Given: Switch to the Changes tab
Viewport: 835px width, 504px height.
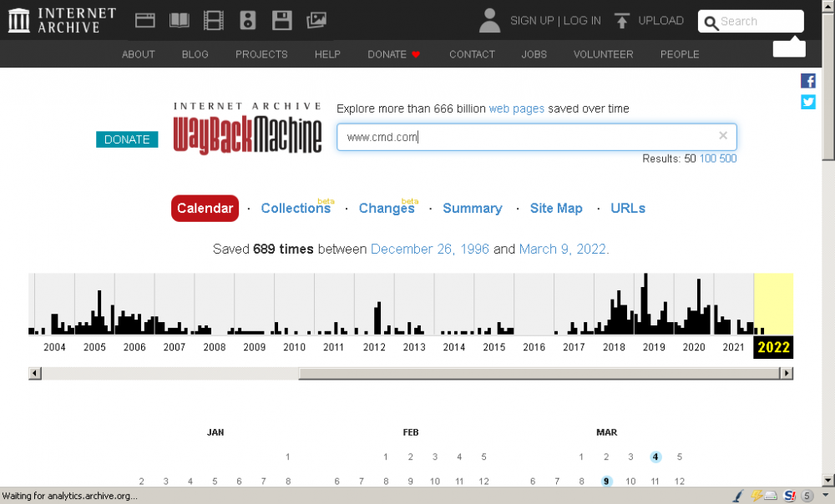Looking at the screenshot, I should [x=387, y=208].
